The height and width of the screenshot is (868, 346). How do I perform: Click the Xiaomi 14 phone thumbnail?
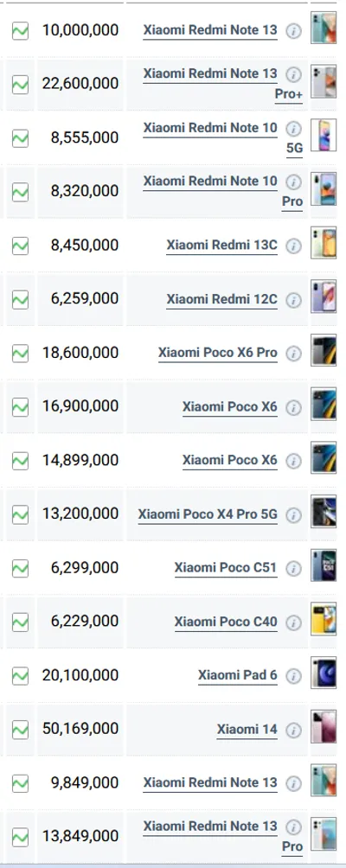324,726
